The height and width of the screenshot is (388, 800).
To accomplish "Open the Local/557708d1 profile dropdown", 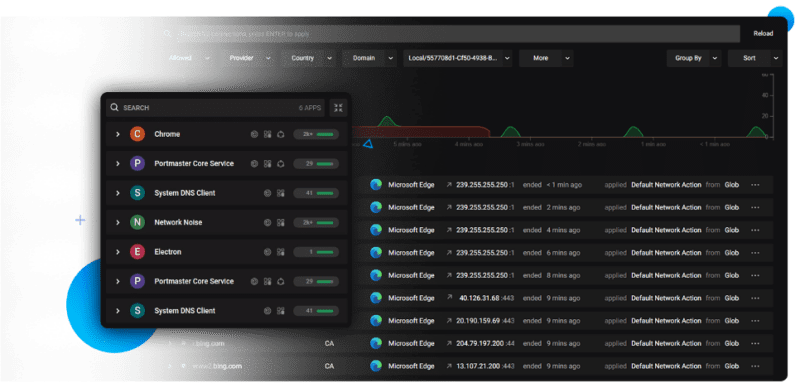I will (x=458, y=58).
